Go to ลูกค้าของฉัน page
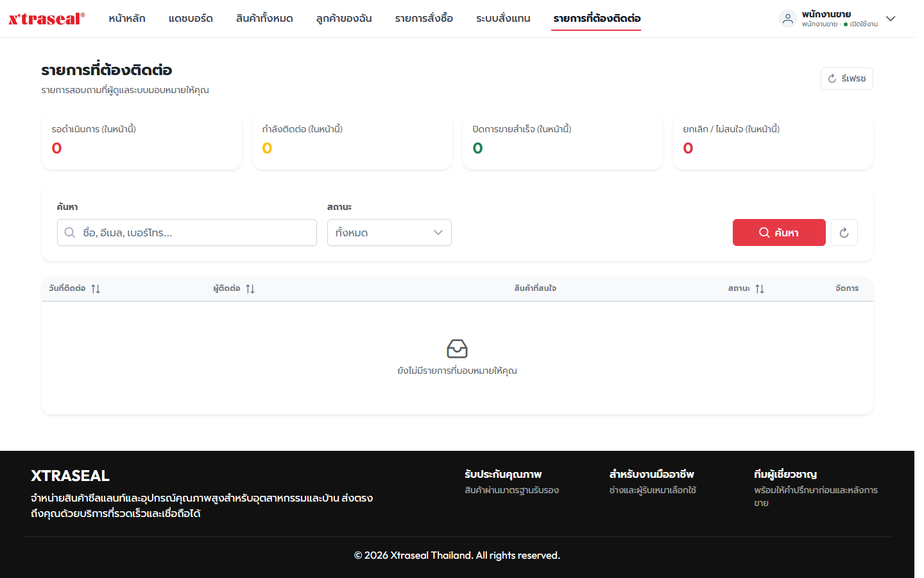This screenshot has width=924, height=578. pos(344,19)
